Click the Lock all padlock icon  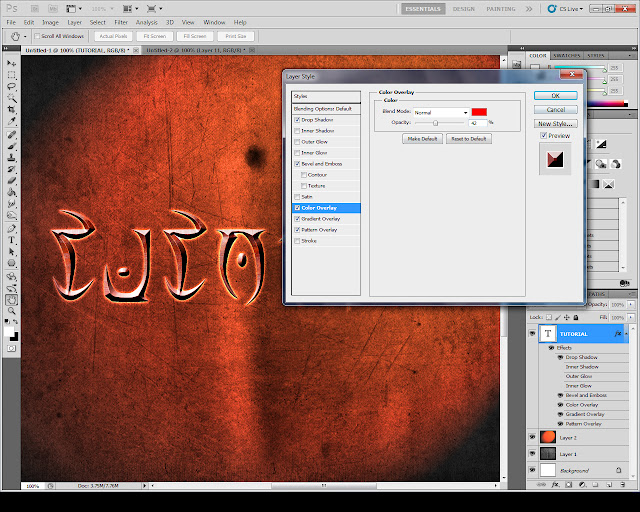[x=576, y=317]
